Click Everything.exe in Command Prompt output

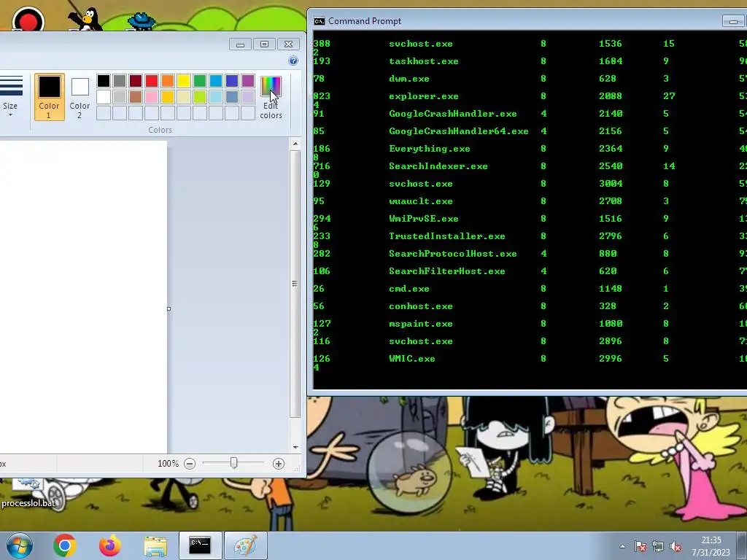click(x=429, y=149)
